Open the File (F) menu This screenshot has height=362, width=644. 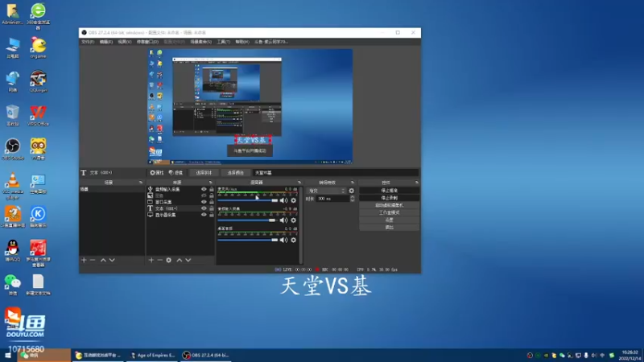[x=88, y=42]
